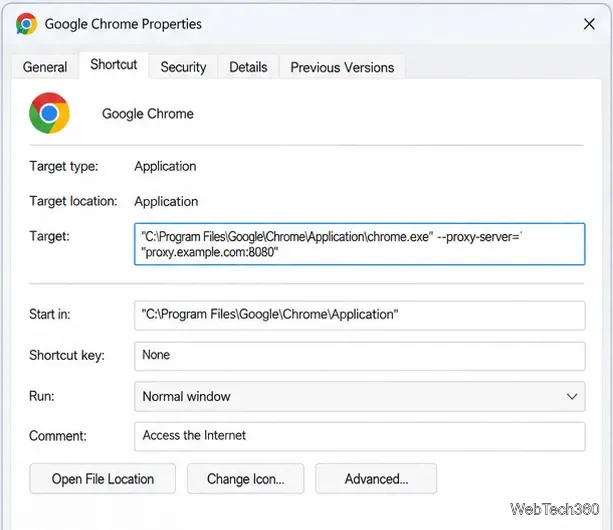The image size is (613, 530).
Task: Go to the Details tab
Action: click(x=248, y=67)
